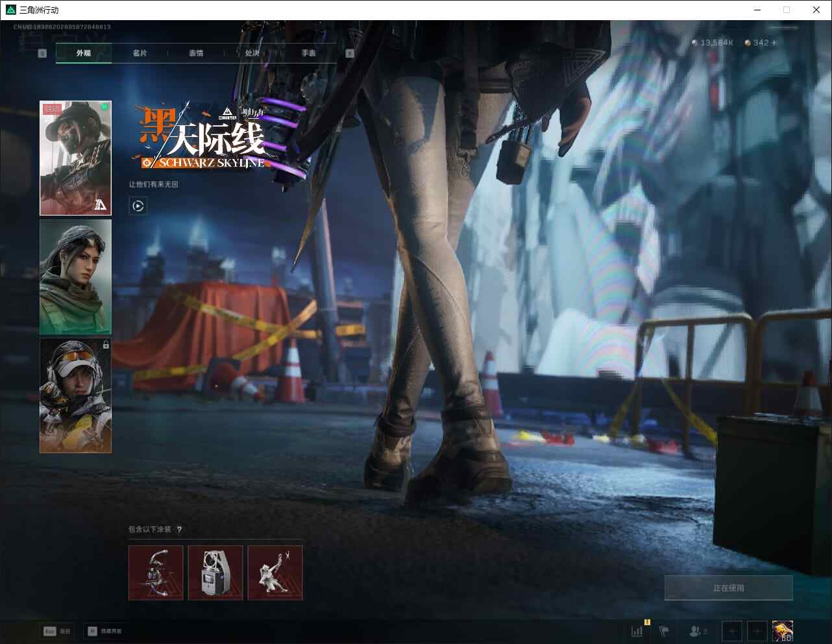This screenshot has height=644, width=832.
Task: Click the next tab key icon
Action: (350, 53)
